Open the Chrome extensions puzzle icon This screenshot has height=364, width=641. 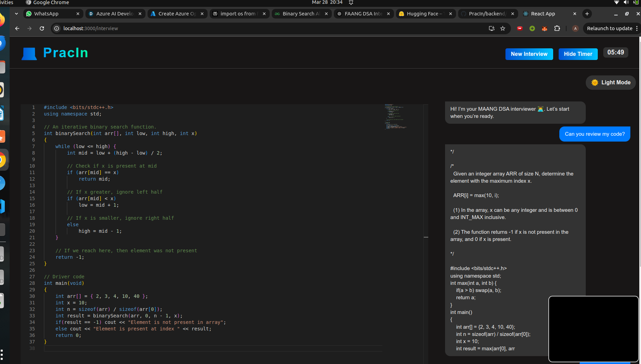(x=557, y=28)
